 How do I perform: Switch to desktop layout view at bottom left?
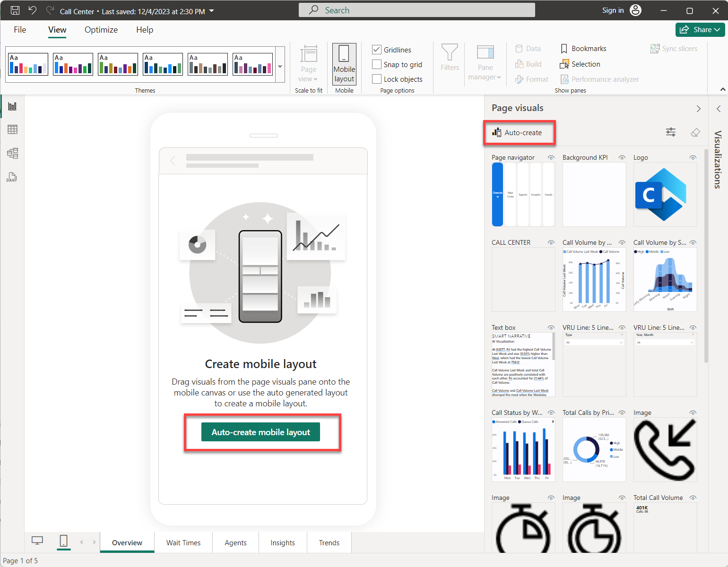point(37,541)
